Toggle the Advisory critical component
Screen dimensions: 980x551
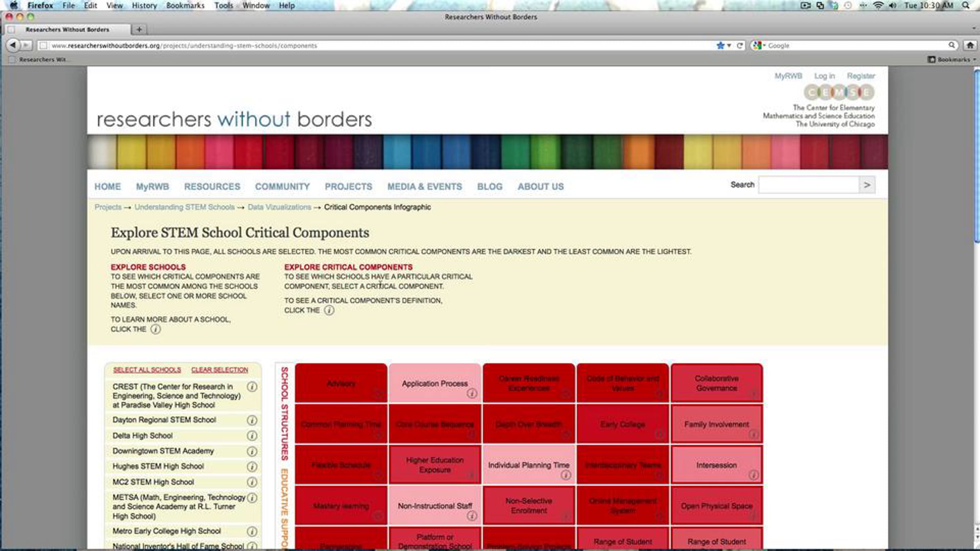(341, 383)
